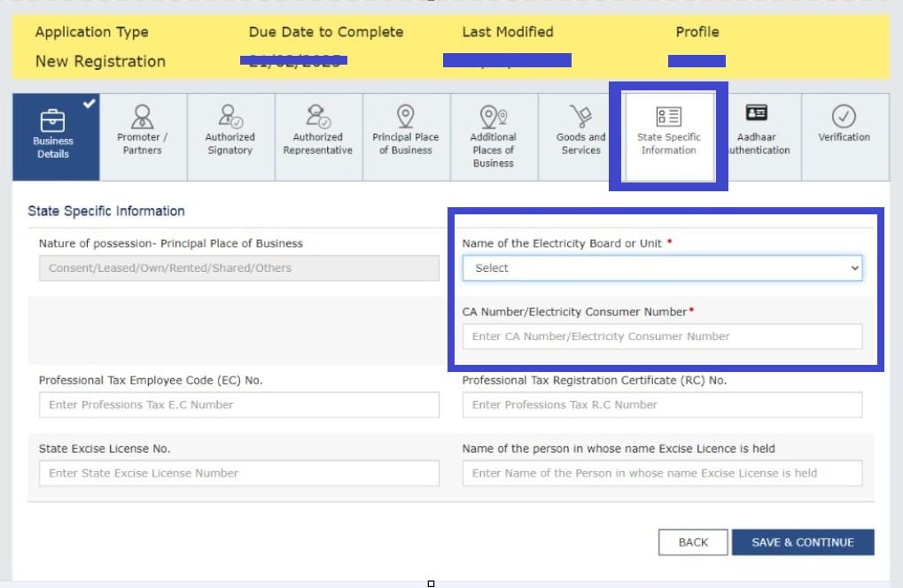Screen dimensions: 903x588
Task: Click the Last Modified label
Action: click(508, 32)
